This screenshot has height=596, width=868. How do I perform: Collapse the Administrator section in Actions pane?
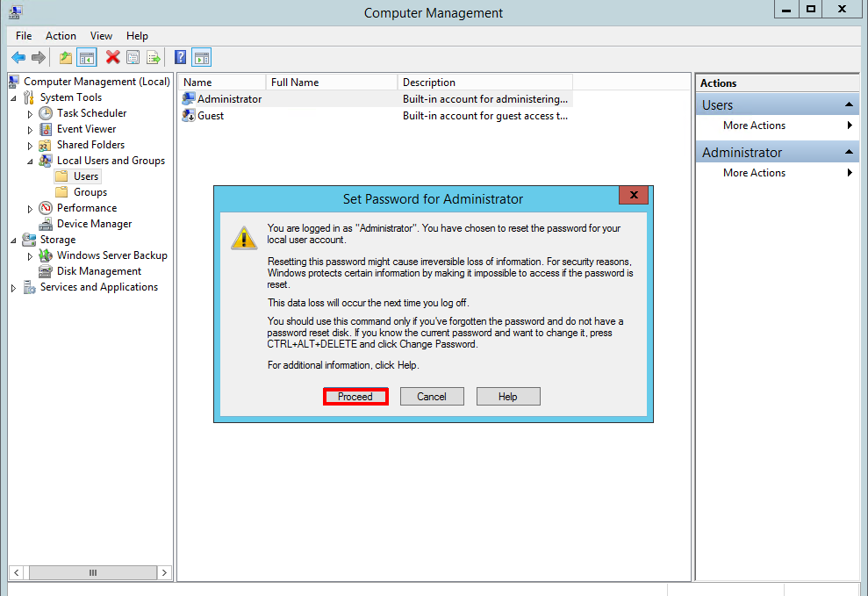pyautogui.click(x=849, y=152)
